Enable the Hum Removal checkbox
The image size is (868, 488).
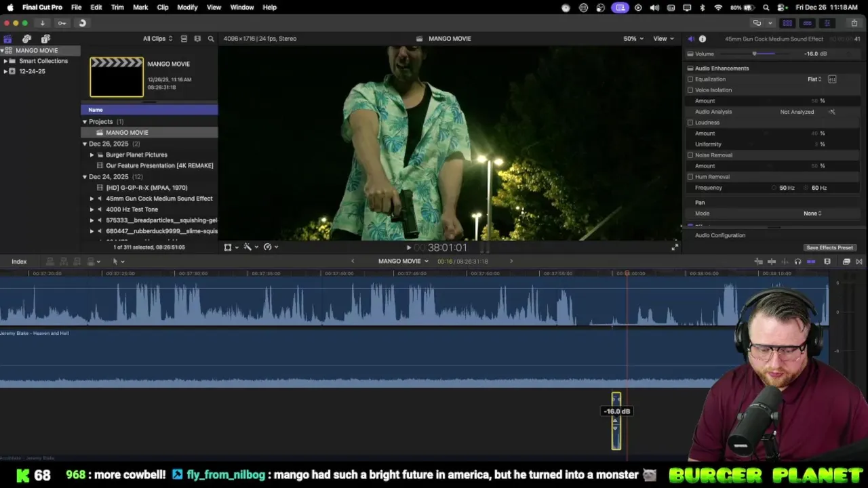pos(690,177)
